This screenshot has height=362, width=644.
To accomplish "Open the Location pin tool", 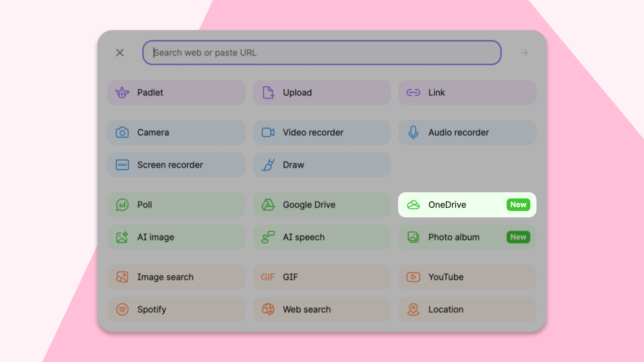I will tap(413, 310).
